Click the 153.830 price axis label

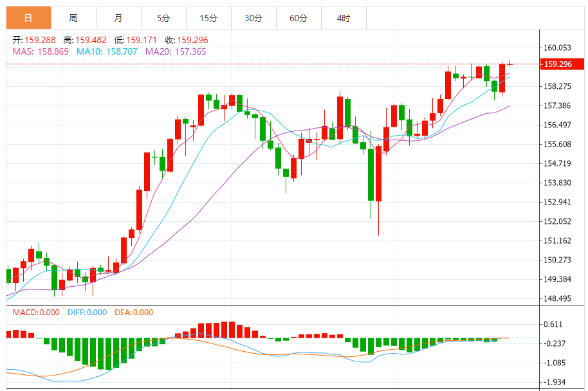click(557, 183)
